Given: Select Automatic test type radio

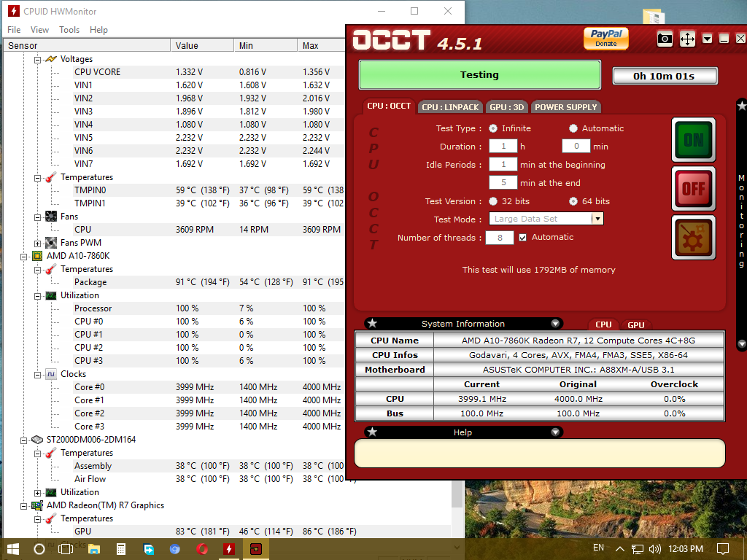Looking at the screenshot, I should tap(573, 128).
